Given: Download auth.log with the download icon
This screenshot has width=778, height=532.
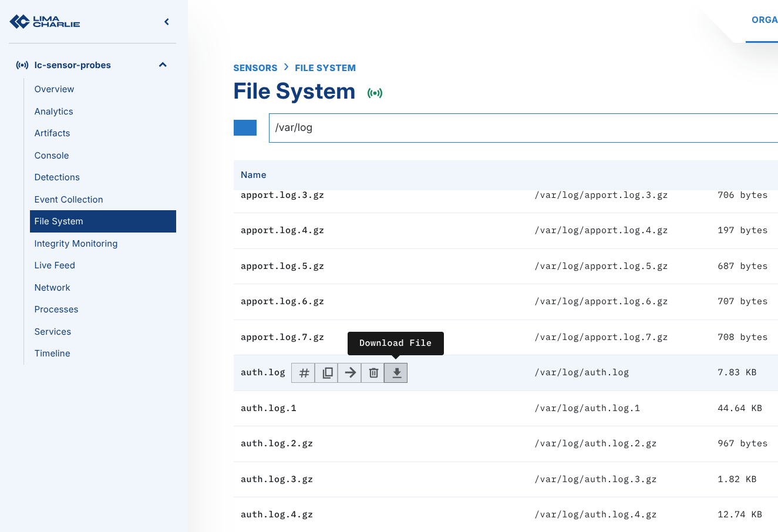Looking at the screenshot, I should point(396,373).
